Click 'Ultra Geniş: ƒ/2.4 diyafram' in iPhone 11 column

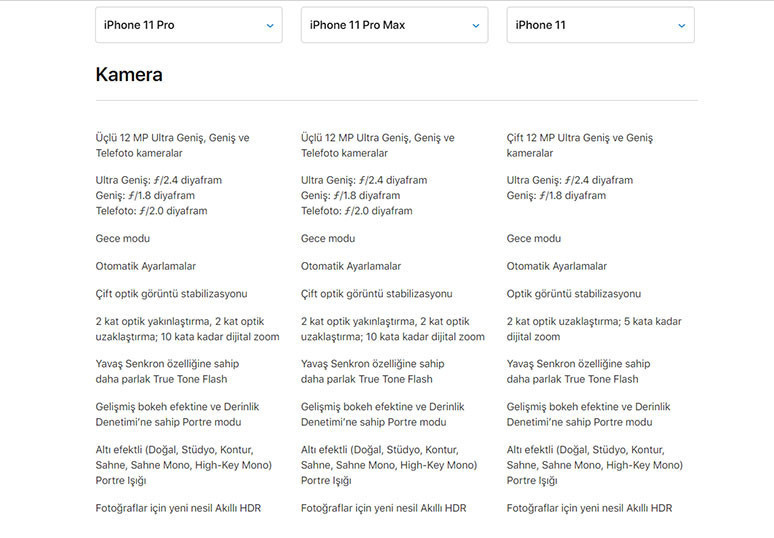tap(570, 180)
